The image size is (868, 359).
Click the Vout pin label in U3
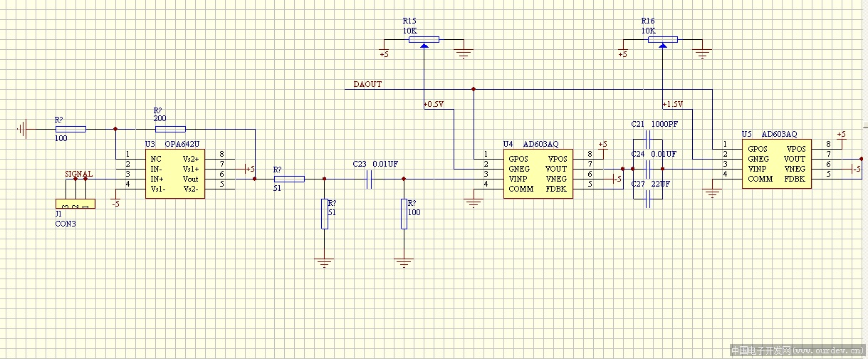tap(191, 178)
